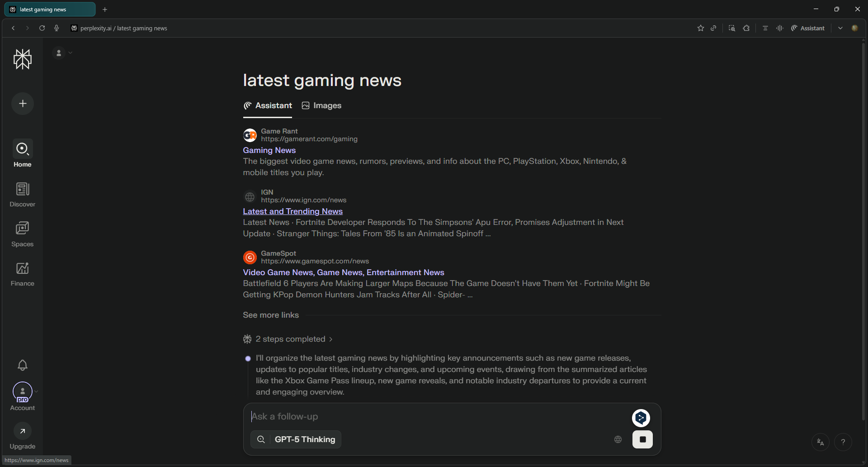Image resolution: width=868 pixels, height=467 pixels.
Task: Open the Gaming News link from Game Rant
Action: click(x=269, y=150)
